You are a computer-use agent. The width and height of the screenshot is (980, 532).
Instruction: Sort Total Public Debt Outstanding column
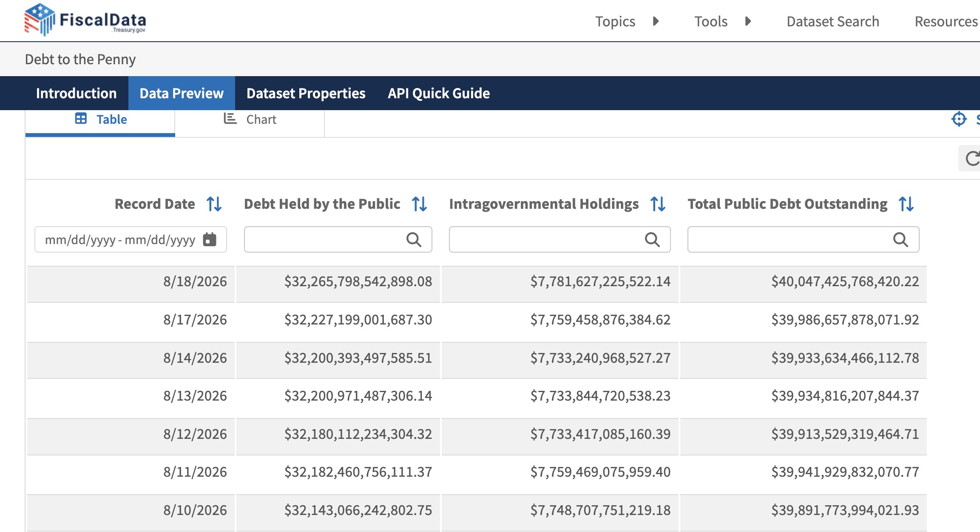pyautogui.click(x=906, y=204)
